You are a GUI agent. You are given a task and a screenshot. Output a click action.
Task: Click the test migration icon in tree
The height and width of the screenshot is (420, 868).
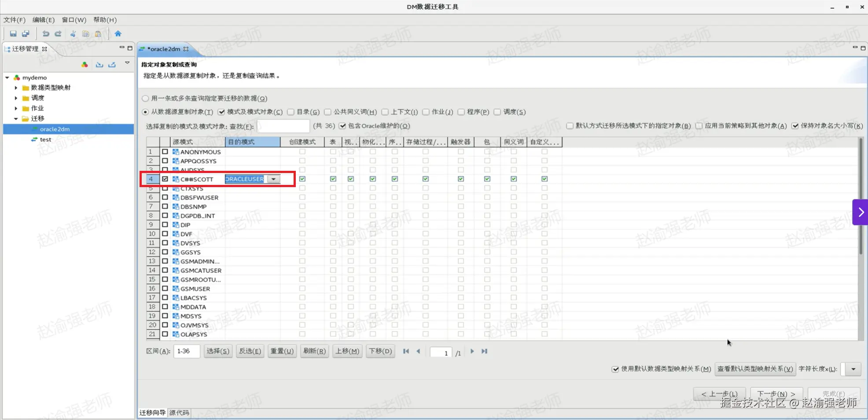34,140
